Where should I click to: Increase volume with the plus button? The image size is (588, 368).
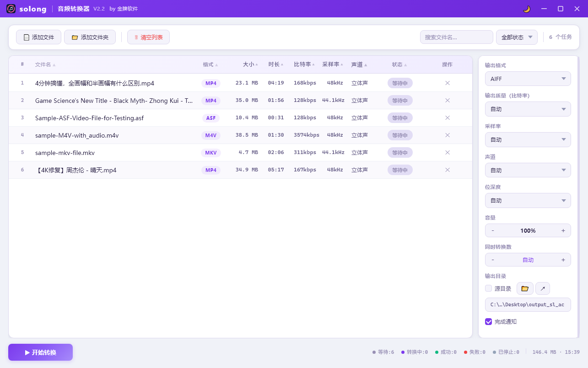[563, 230]
